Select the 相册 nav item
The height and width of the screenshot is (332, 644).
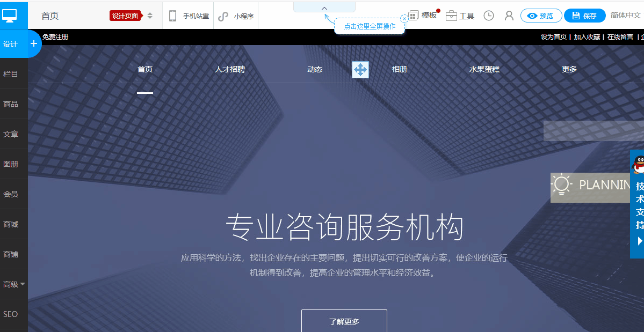point(400,69)
